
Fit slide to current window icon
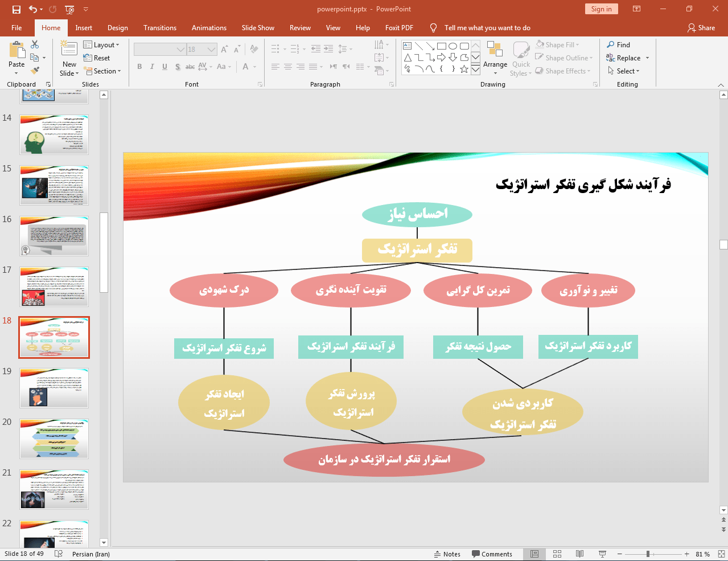click(x=721, y=554)
